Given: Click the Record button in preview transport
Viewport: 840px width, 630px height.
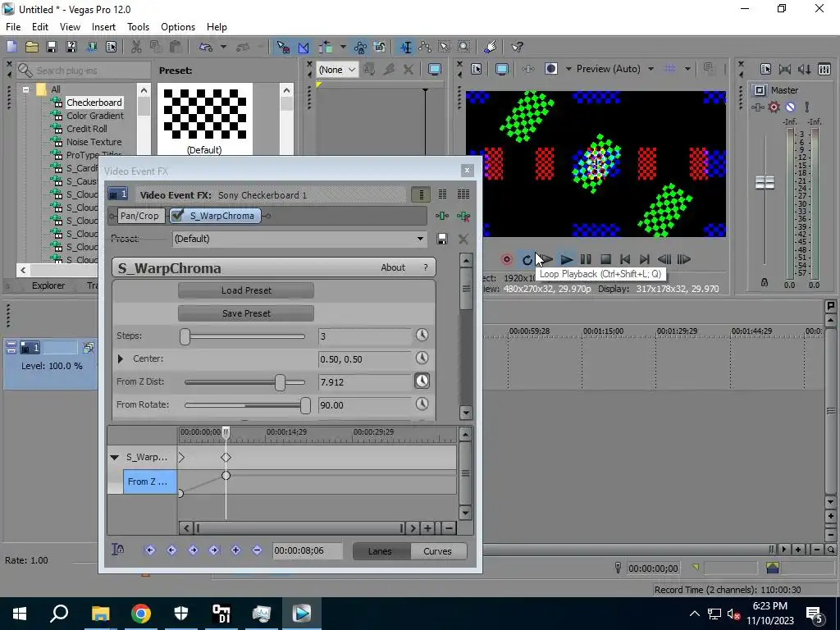Looking at the screenshot, I should [506, 260].
